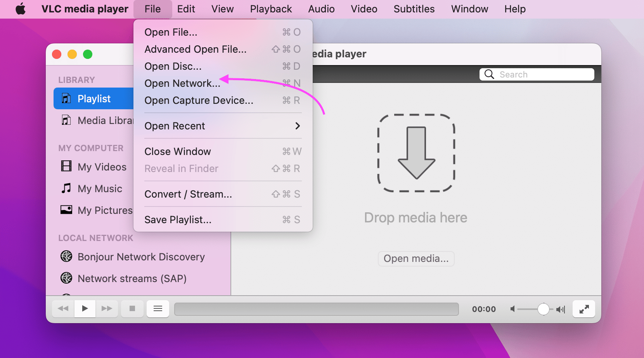Zoom the VLC window with green button
The width and height of the screenshot is (644, 358).
(x=88, y=54)
